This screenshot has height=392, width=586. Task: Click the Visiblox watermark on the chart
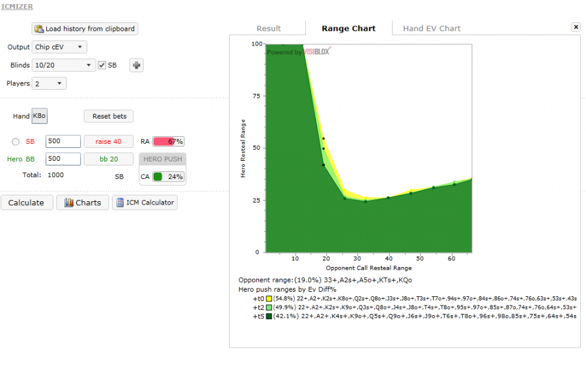click(299, 51)
